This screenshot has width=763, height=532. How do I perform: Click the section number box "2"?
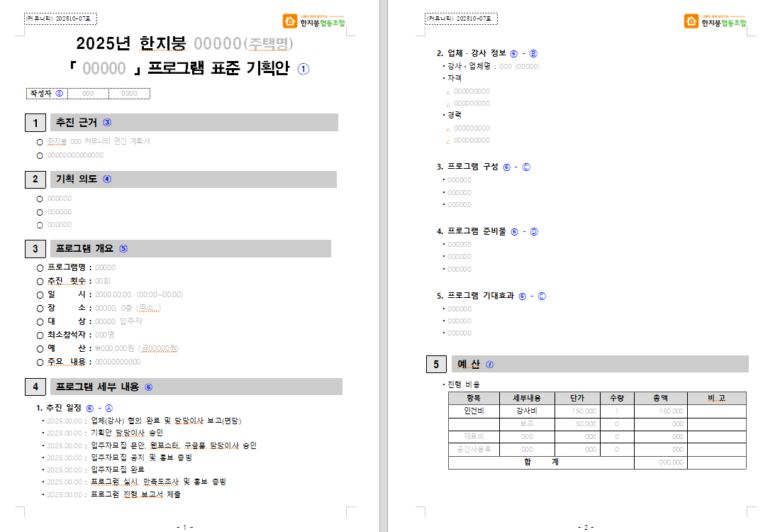[35, 179]
